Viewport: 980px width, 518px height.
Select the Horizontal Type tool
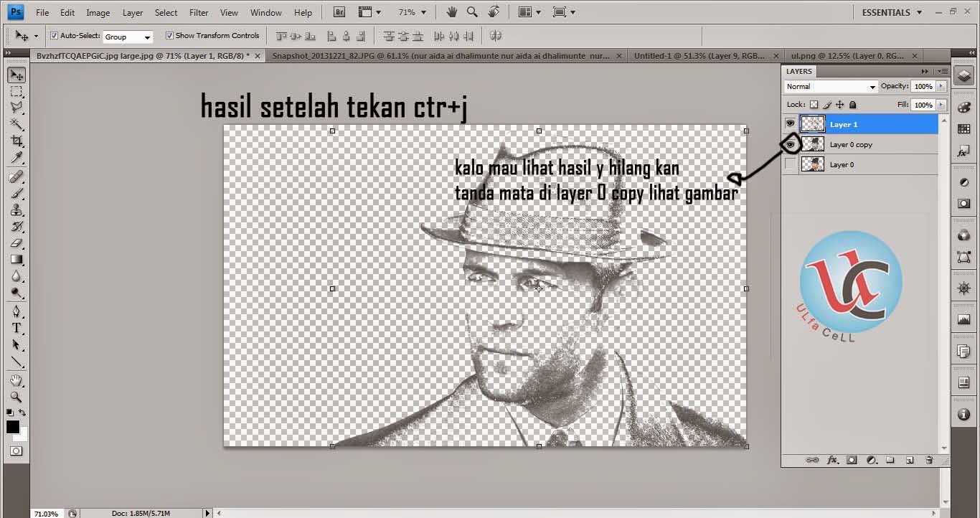(x=17, y=328)
